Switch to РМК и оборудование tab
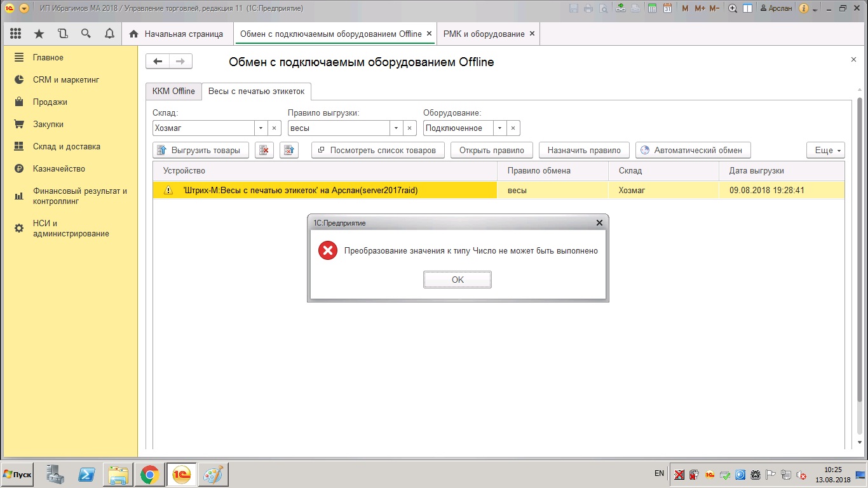Image resolution: width=868 pixels, height=488 pixels. tap(484, 34)
